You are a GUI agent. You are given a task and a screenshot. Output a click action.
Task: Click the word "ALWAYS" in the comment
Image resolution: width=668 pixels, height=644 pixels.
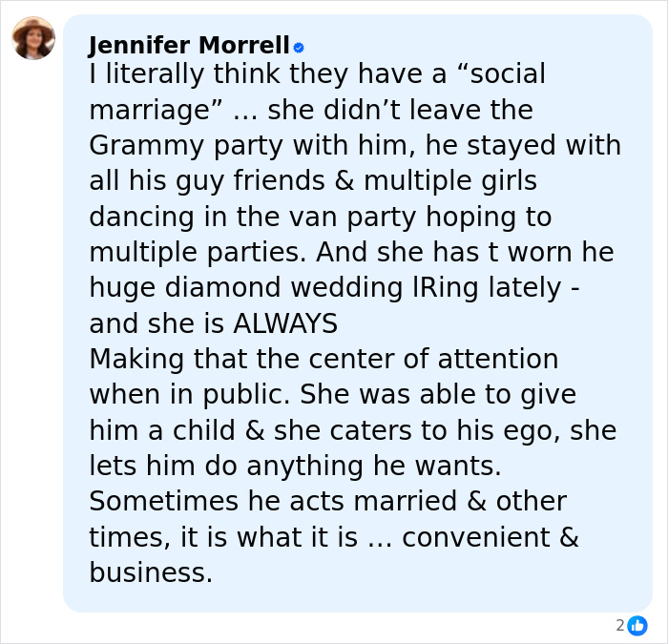[x=285, y=324]
